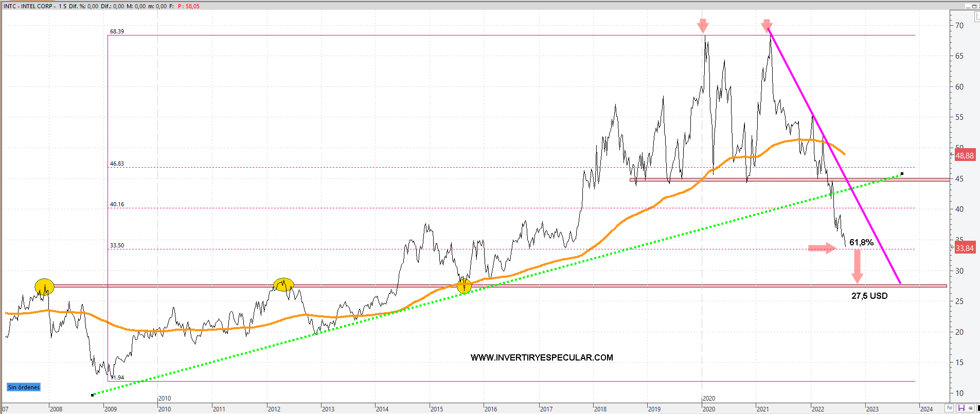Image resolution: width=980 pixels, height=414 pixels.
Task: Click the 68.39 Fibonacci level label
Action: coord(117,31)
